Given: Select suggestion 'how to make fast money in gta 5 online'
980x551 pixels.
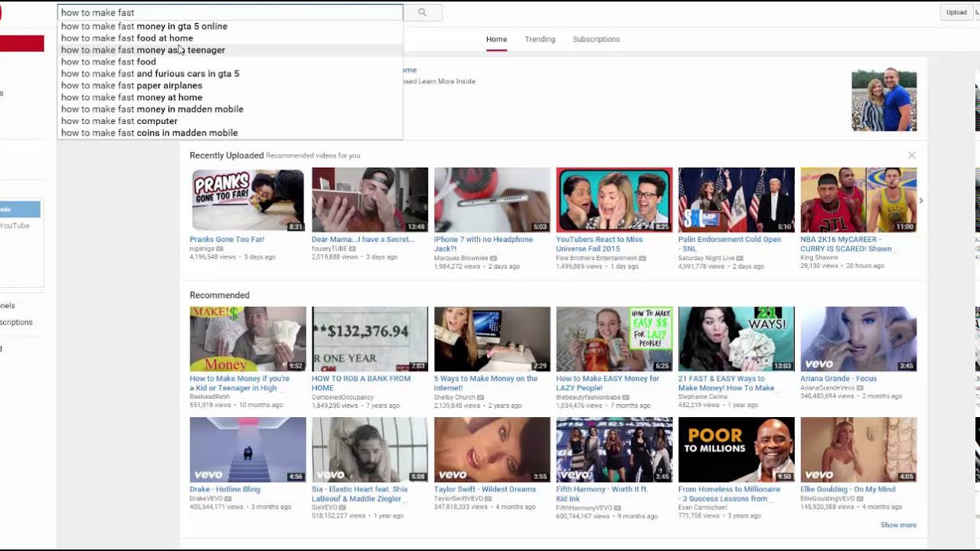Looking at the screenshot, I should point(230,26).
